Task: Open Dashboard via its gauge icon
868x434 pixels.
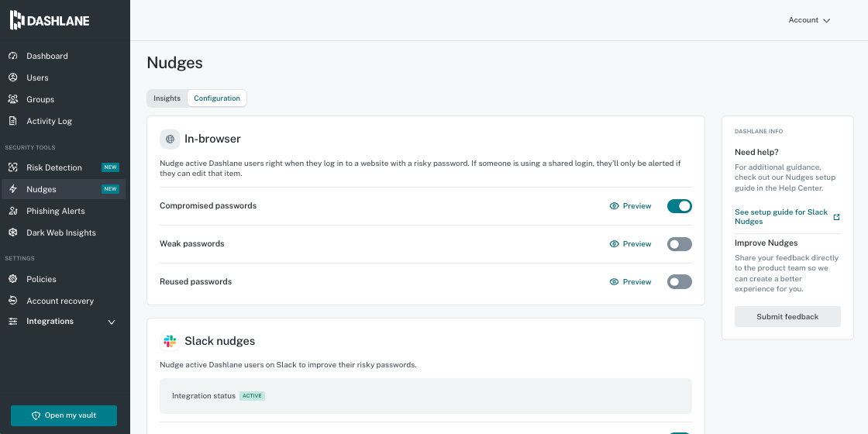Action: coord(12,56)
